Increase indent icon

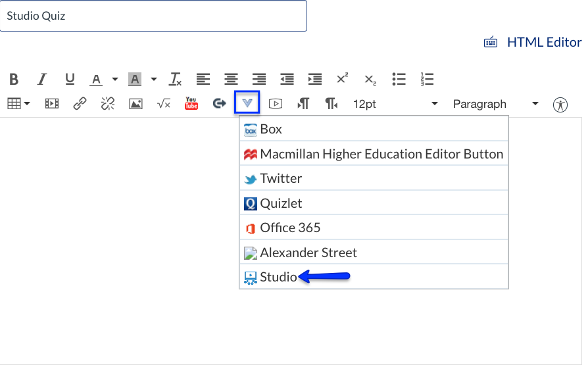[x=315, y=79]
